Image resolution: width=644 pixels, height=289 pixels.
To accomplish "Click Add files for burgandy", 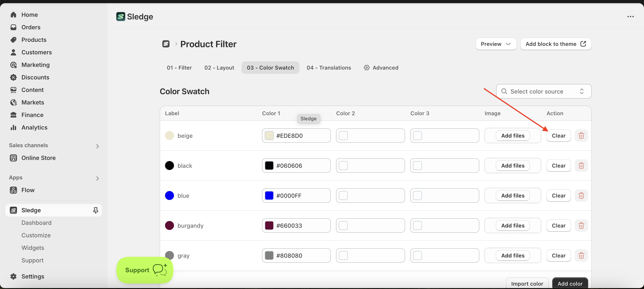I will 513,225.
